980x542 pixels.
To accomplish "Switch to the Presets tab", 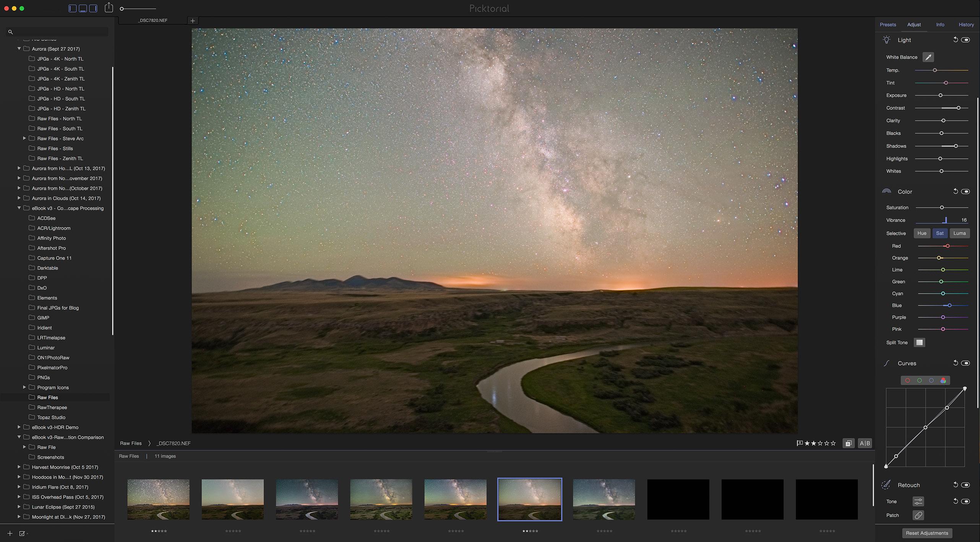I will pyautogui.click(x=888, y=24).
